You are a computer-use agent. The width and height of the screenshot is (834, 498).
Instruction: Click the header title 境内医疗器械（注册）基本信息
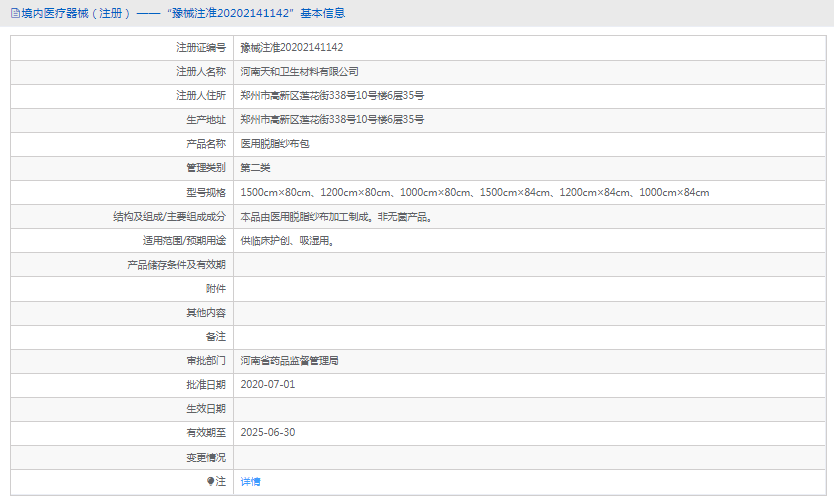click(183, 13)
